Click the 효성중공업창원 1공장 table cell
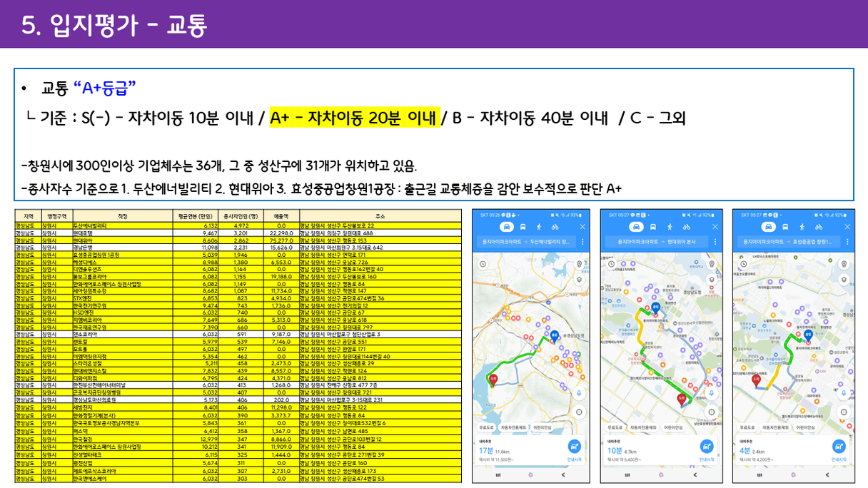This screenshot has width=868, height=488. click(122, 254)
